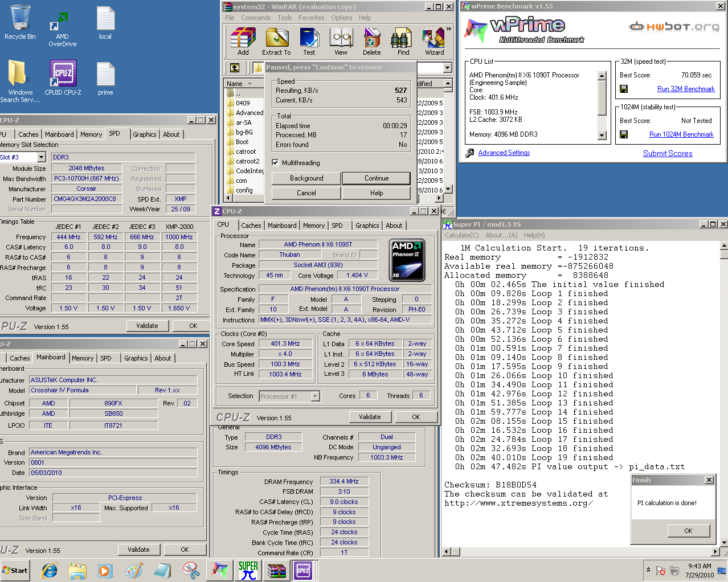This screenshot has height=582, width=728.
Task: Click the WinRAR Delete toolbar icon
Action: point(372,42)
